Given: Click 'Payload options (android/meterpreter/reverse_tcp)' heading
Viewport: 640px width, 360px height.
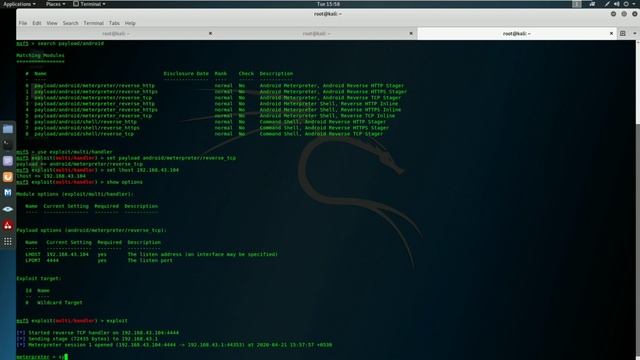Looking at the screenshot, I should pyautogui.click(x=91, y=230).
